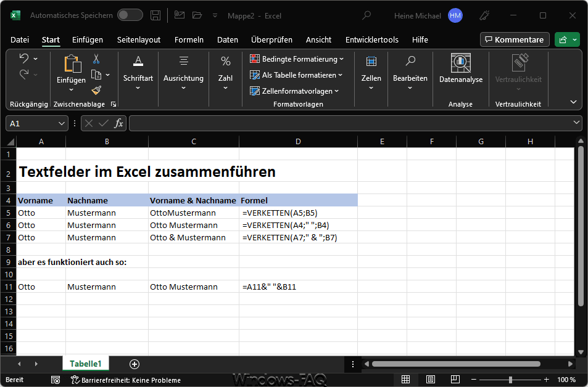Click the search magnifier in title bar
588x387 pixels.
pos(366,15)
